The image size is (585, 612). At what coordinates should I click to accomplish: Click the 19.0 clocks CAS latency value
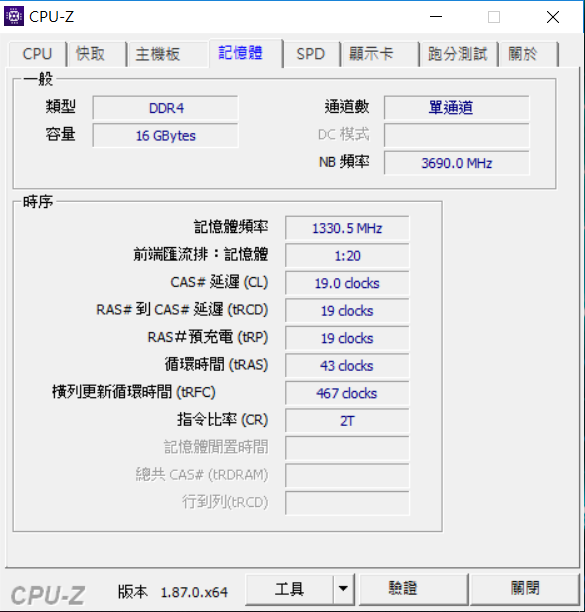(x=347, y=283)
